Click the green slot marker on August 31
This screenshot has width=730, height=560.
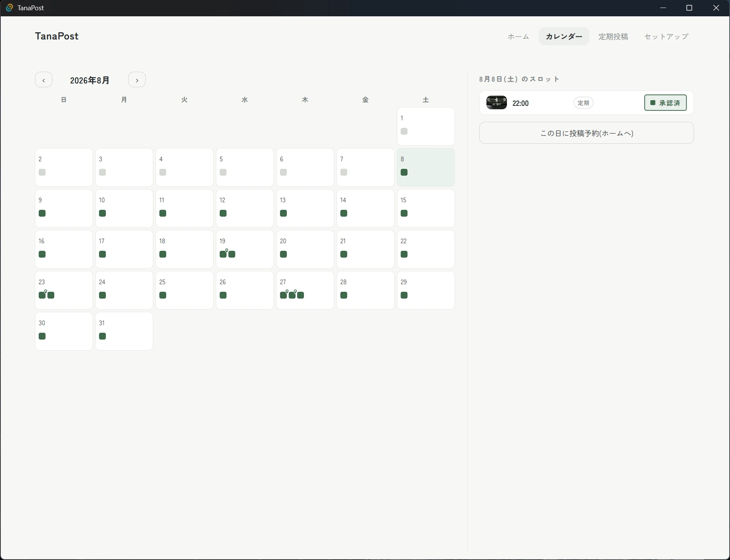[102, 337]
